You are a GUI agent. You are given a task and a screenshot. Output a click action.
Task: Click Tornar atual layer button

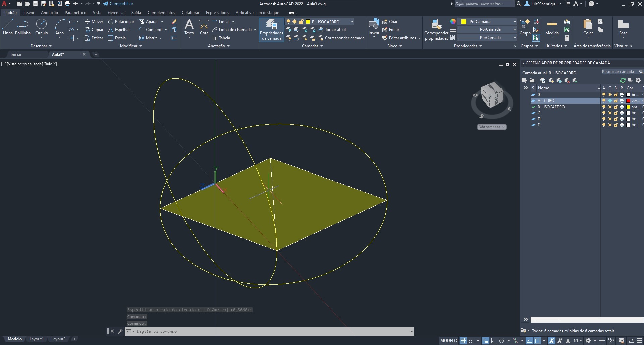332,30
